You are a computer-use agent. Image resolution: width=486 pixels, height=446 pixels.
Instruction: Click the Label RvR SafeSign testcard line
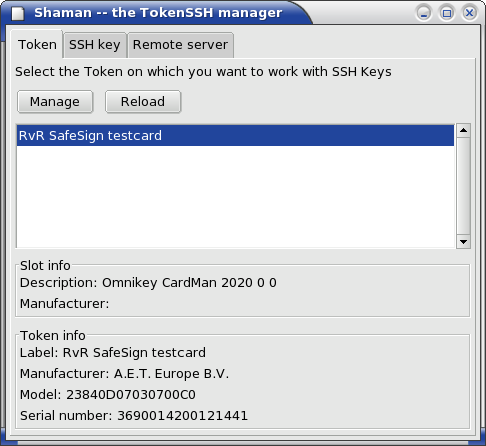click(x=113, y=353)
